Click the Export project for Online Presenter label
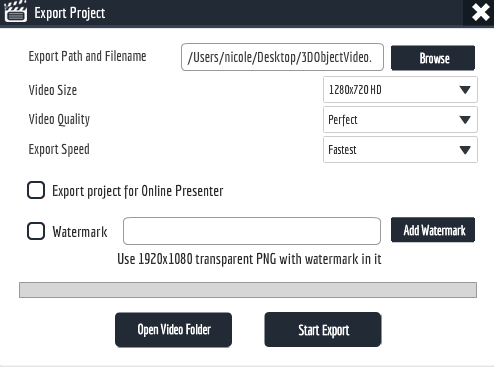This screenshot has height=367, width=494. click(138, 191)
